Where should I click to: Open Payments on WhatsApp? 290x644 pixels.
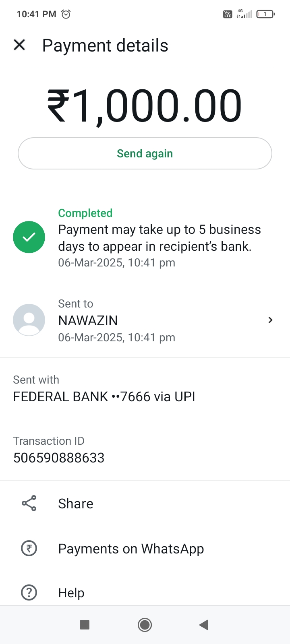(131, 549)
